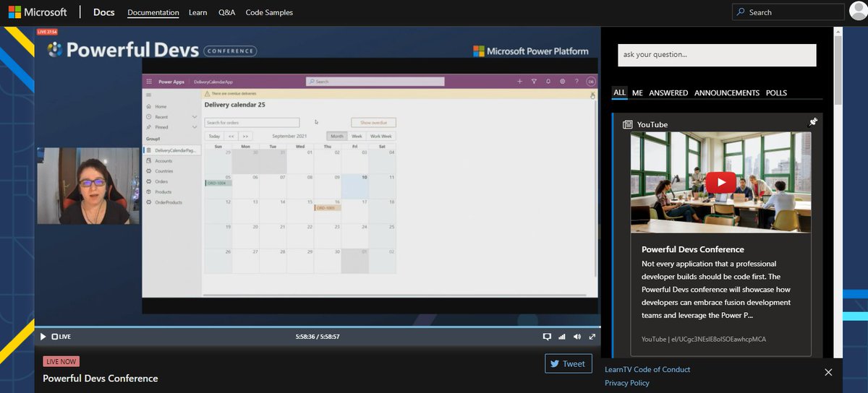Click the LIVE NOW badge
Image resolution: width=868 pixels, height=393 pixels.
click(x=61, y=361)
